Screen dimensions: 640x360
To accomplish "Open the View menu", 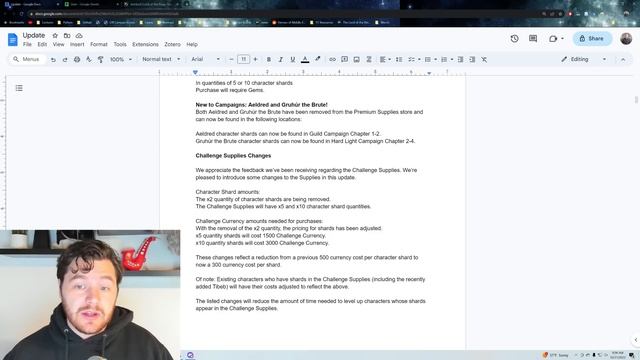I will click(x=58, y=44).
